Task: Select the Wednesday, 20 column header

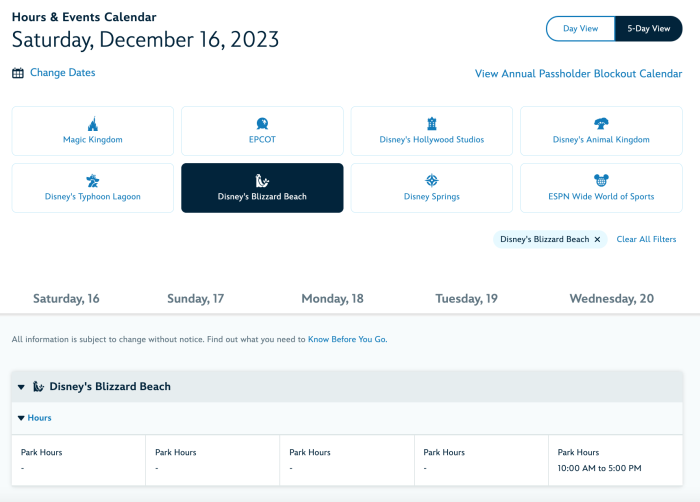Action: point(612,298)
